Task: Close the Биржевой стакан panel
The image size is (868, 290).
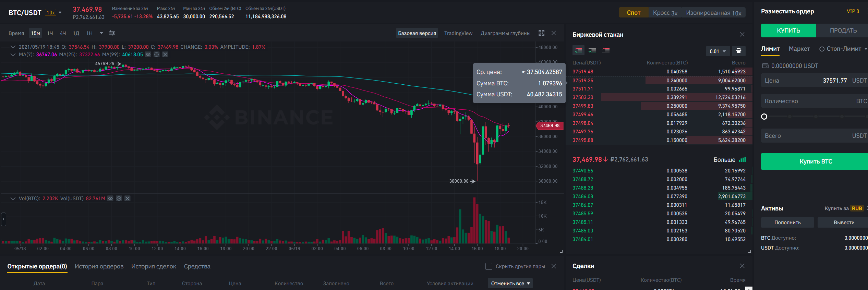Action: coord(742,34)
